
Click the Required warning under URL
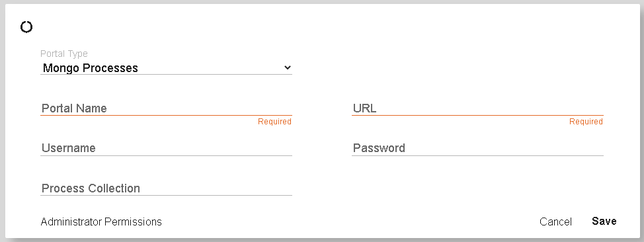tap(586, 122)
